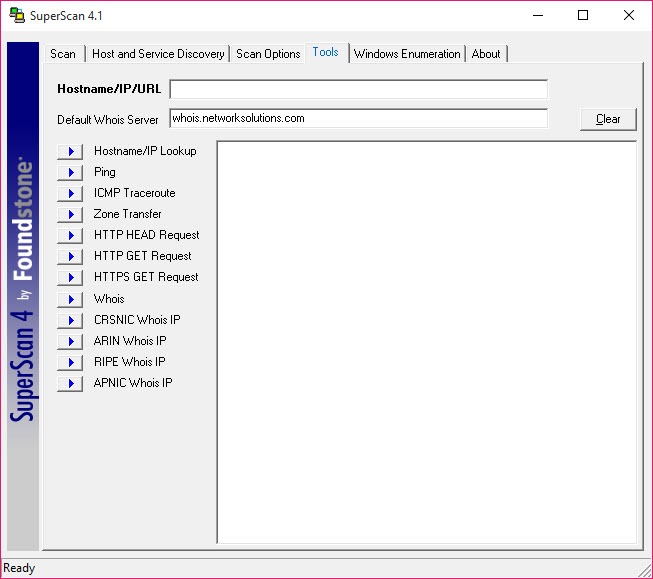Maximize the SuperScan 4.1 window

[x=583, y=15]
